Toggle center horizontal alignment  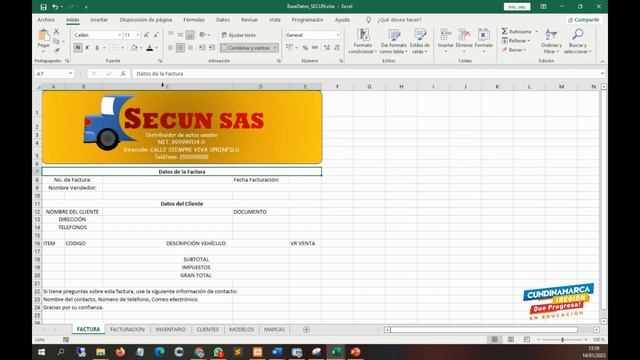point(180,48)
